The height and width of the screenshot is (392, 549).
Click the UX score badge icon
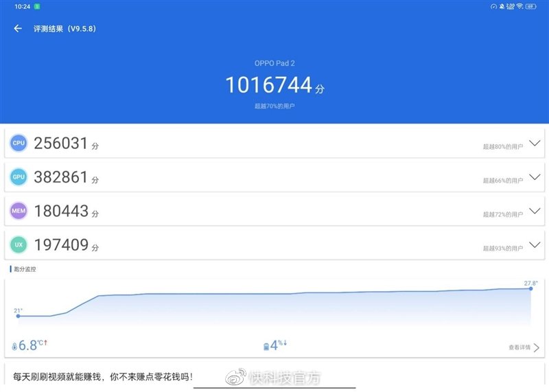tap(19, 245)
